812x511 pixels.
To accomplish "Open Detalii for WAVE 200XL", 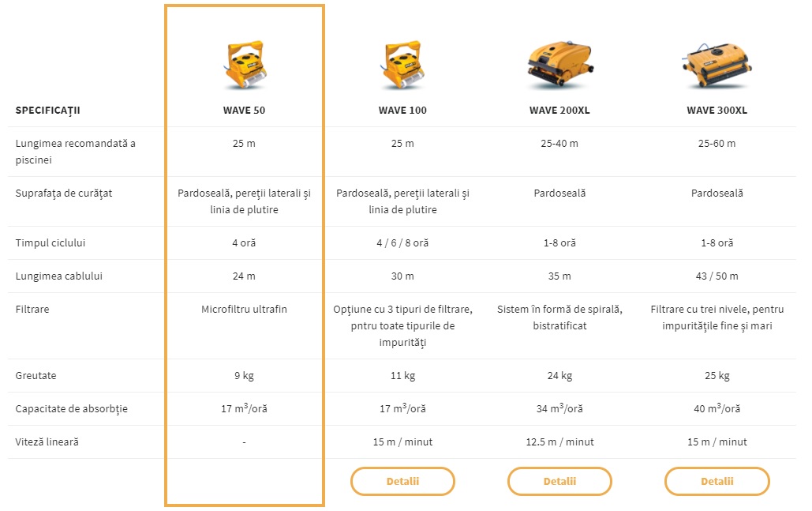I will click(x=559, y=481).
